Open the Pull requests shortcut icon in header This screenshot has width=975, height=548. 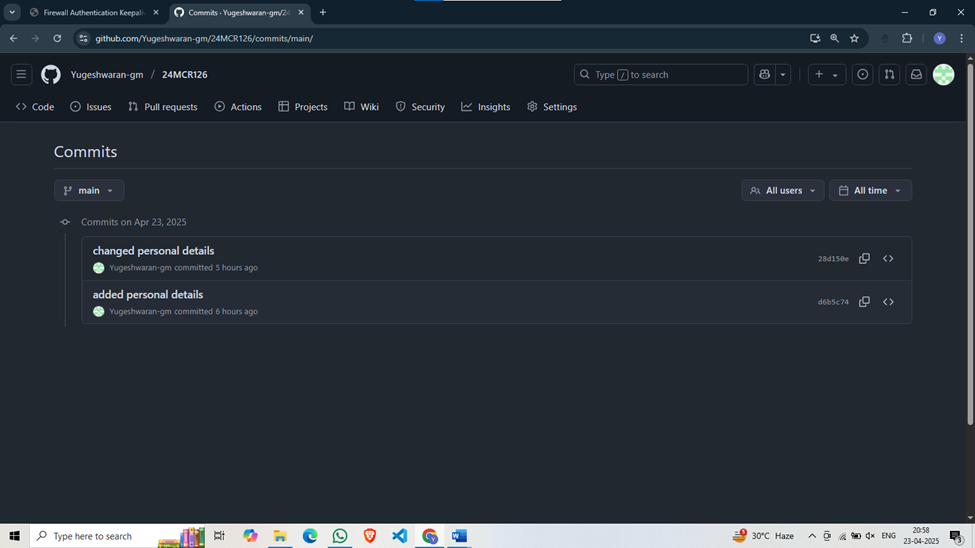pyautogui.click(x=889, y=75)
